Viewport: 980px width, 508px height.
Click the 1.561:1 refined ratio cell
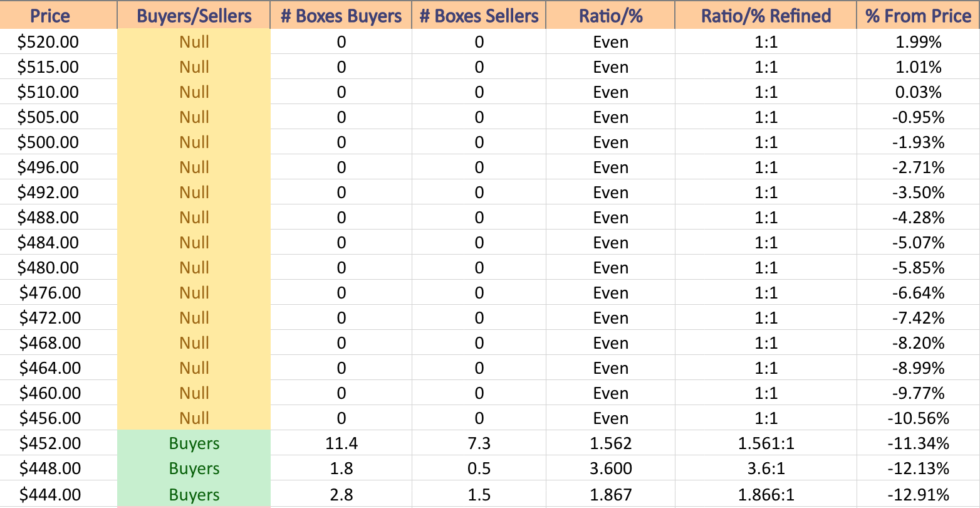766,443
